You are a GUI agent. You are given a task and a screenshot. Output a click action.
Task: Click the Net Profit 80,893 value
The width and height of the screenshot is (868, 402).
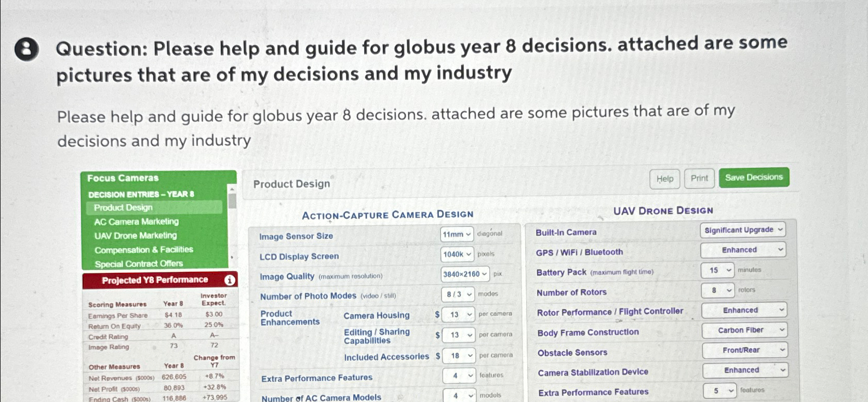174,388
